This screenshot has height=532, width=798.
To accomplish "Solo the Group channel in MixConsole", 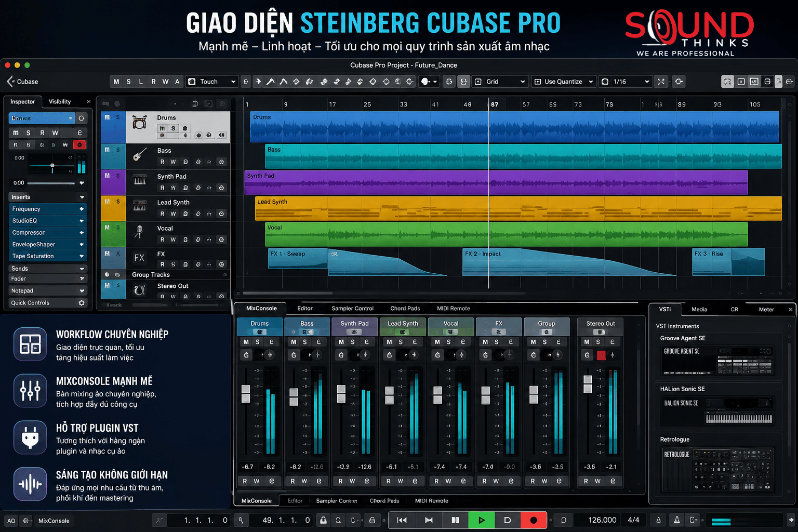I will [544, 342].
